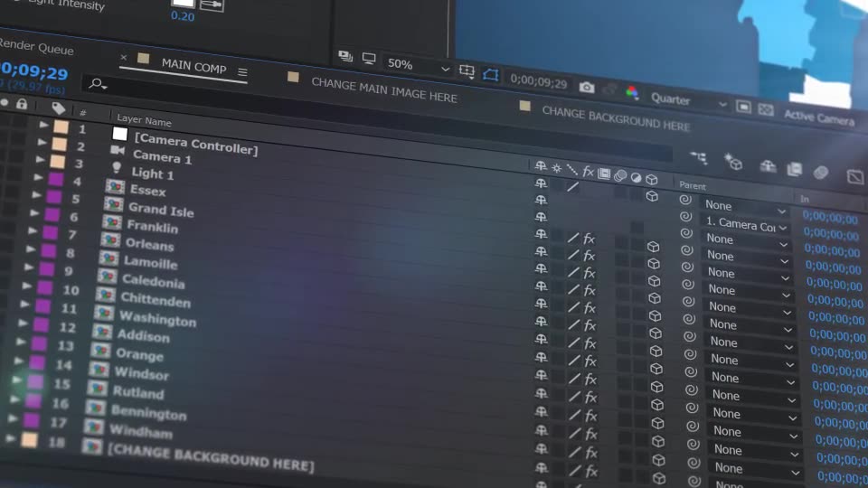Close the MAIN COMP tab

point(124,57)
